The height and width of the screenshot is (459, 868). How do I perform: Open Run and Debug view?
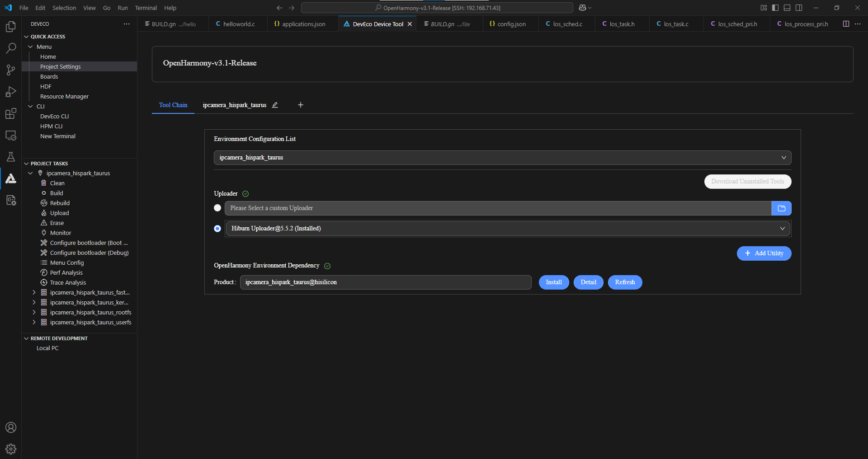coord(11,92)
